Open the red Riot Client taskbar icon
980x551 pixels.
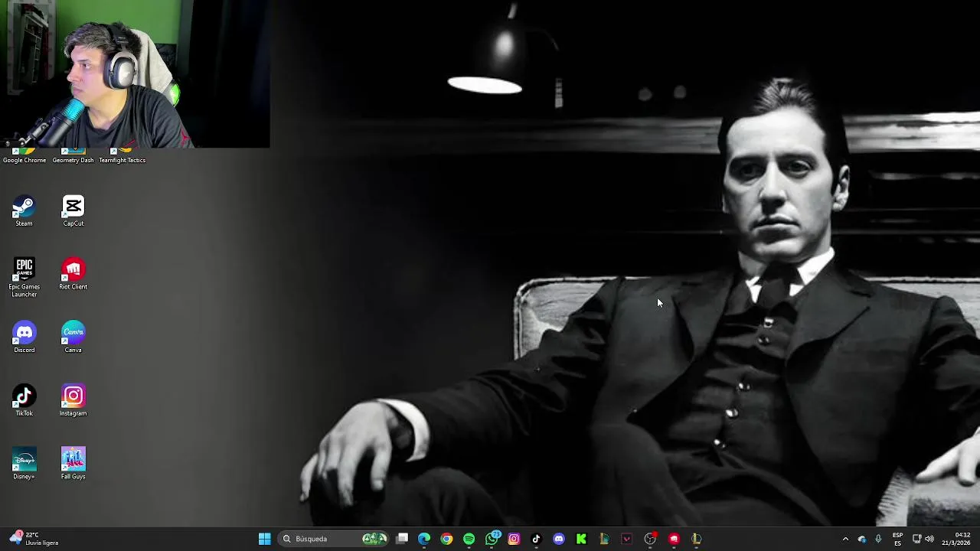click(674, 539)
